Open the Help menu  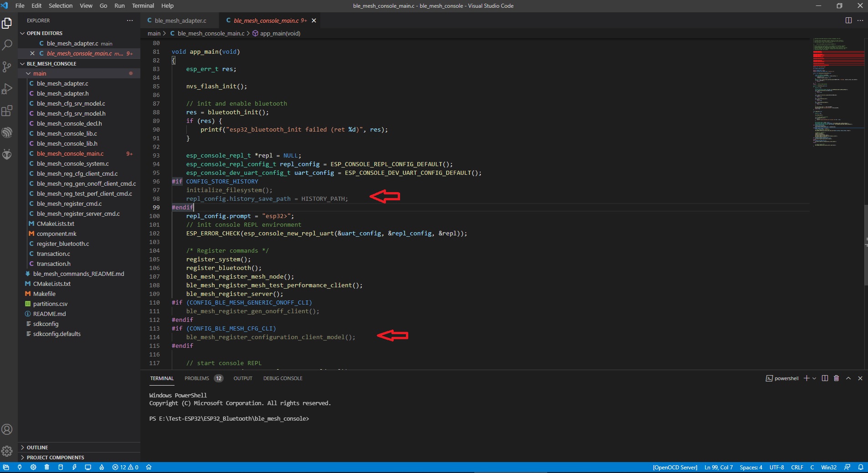(x=168, y=5)
